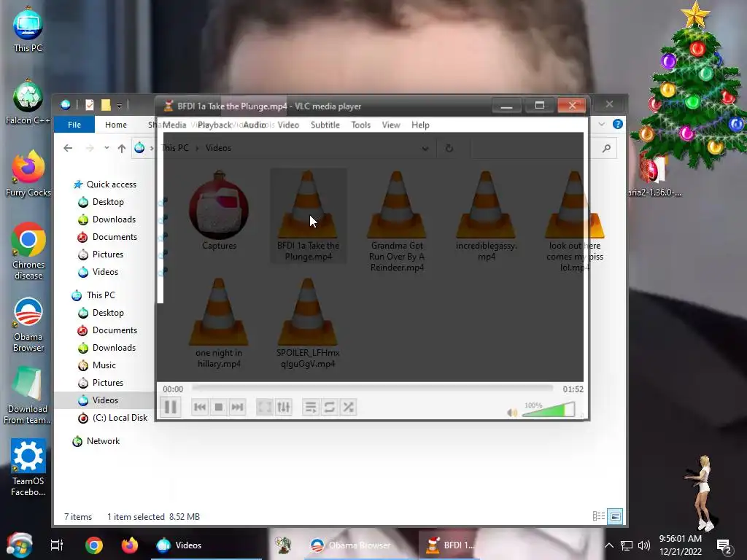Mute VLC via the speaker icon
The image size is (747, 560).
512,413
